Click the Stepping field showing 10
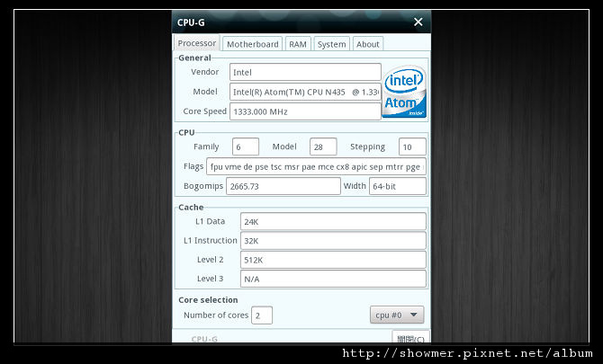603x364 pixels. [x=412, y=146]
